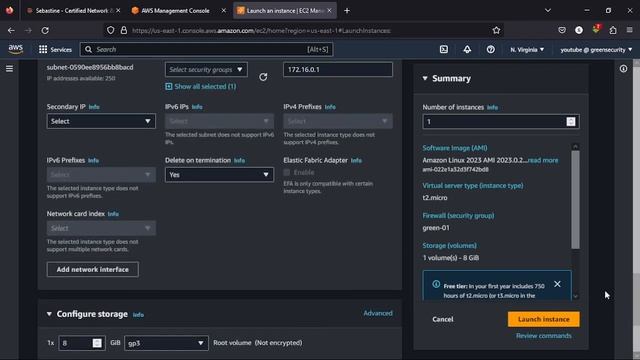Click the Summary panel scrollbar
The height and width of the screenshot is (360, 640).
tap(576, 200)
